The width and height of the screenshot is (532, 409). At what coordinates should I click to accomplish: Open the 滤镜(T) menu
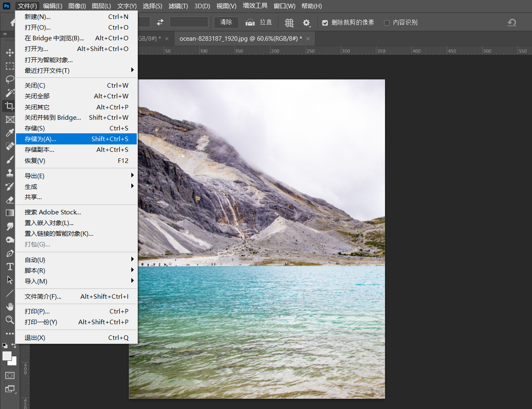(178, 6)
